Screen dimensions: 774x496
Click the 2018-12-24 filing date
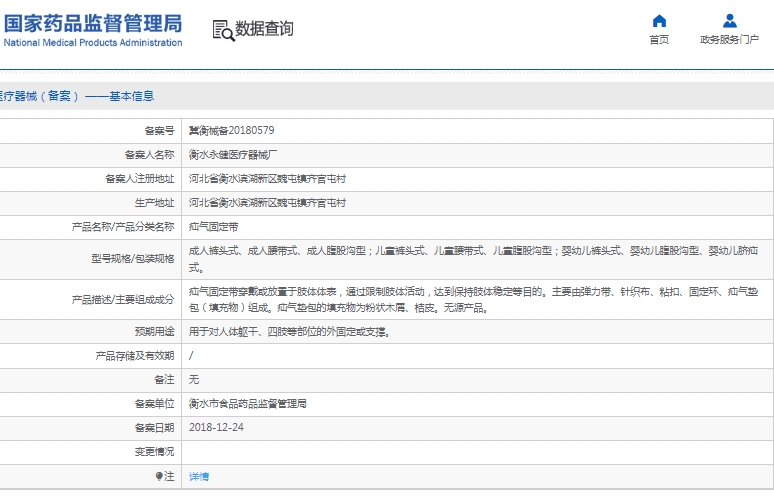[x=216, y=427]
